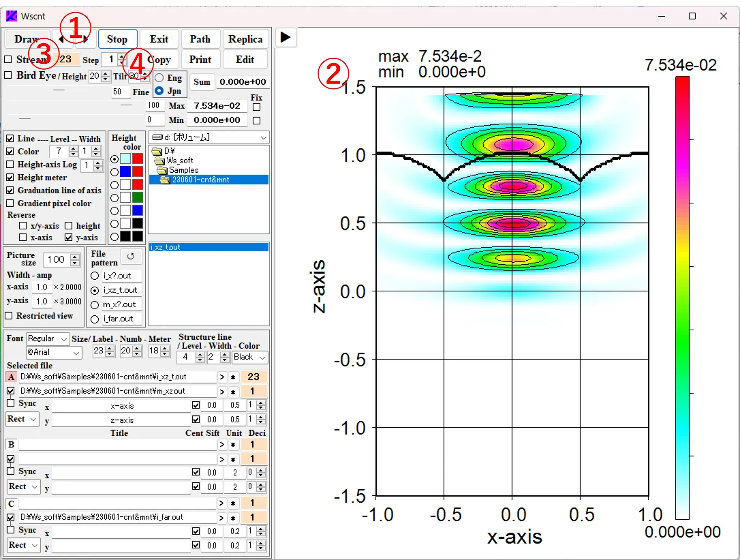Viewport: 740px width, 560px height.
Task: Click the '>' button for file B
Action: point(222,445)
